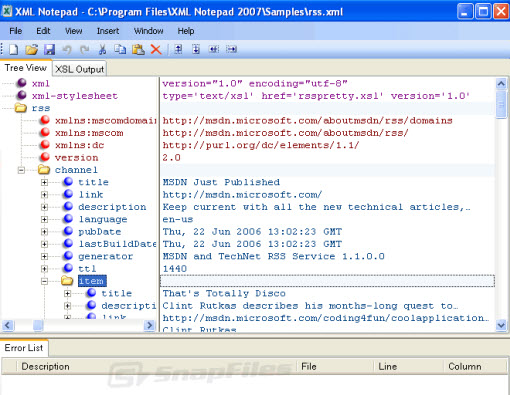The image size is (510, 395).
Task: Nudge node down with the toolbar arrow
Action: tap(196, 49)
